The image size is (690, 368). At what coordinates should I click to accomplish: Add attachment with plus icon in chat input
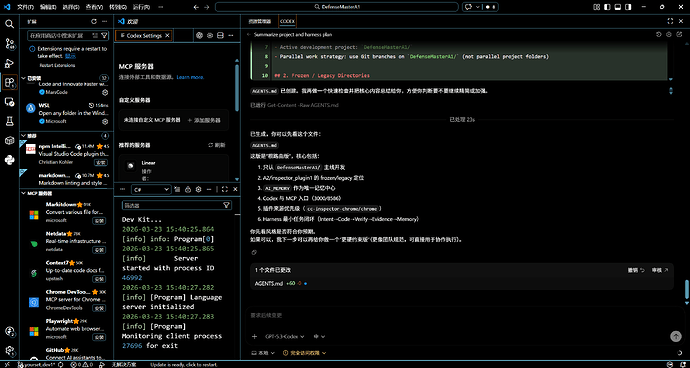pyautogui.click(x=254, y=336)
